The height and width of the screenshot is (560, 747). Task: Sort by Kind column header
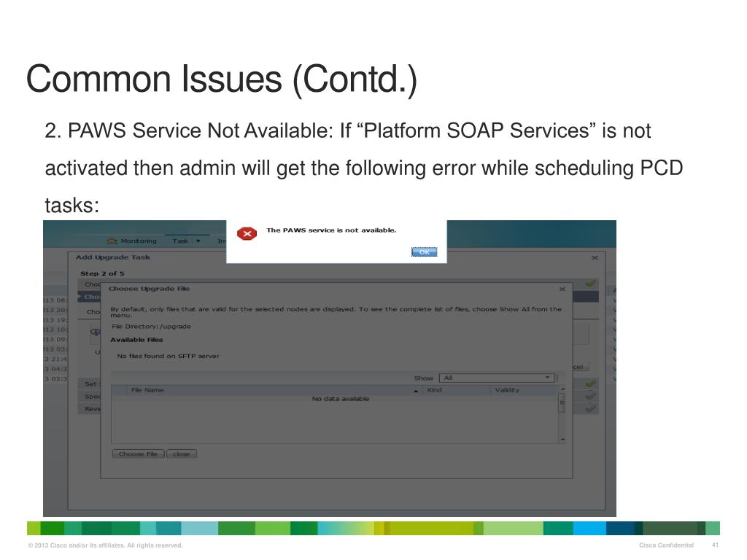(435, 390)
